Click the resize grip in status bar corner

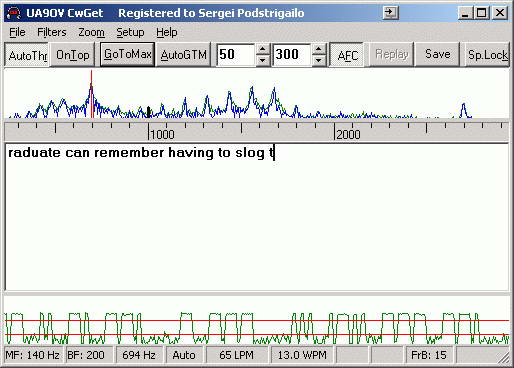[x=505, y=358]
